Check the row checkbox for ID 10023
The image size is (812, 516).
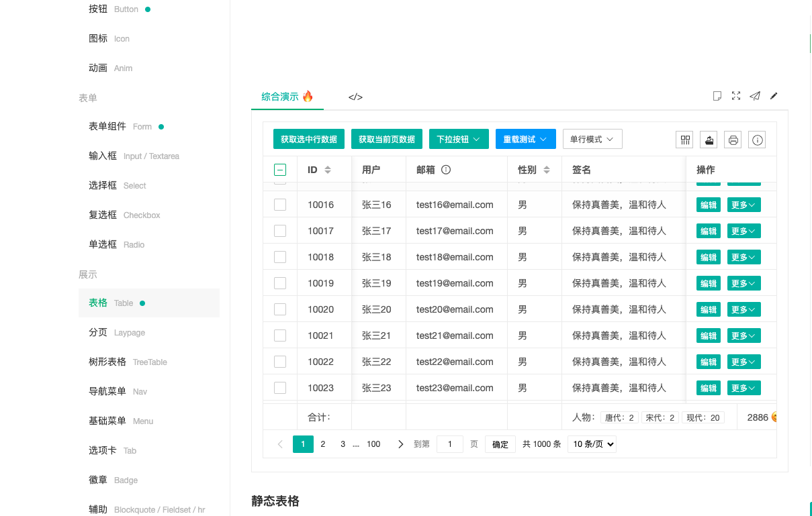click(x=280, y=388)
